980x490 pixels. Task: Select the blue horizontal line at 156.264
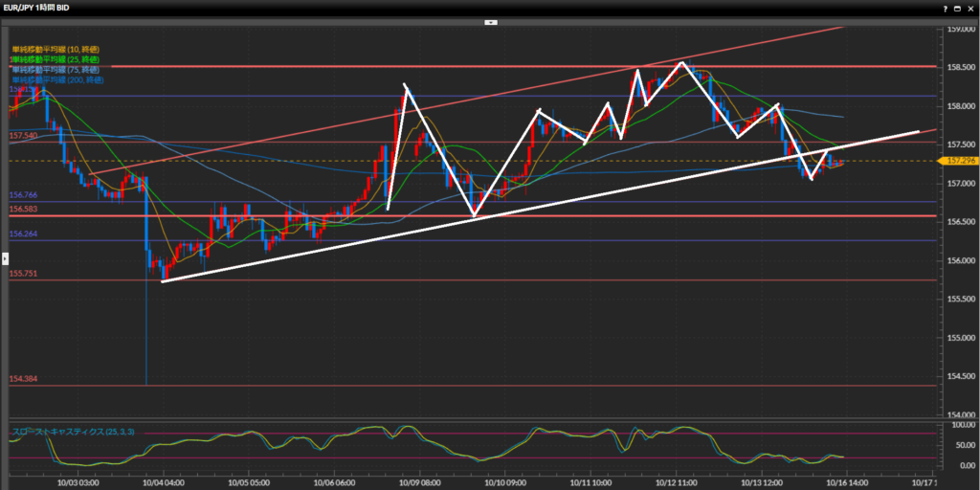[x=479, y=240]
